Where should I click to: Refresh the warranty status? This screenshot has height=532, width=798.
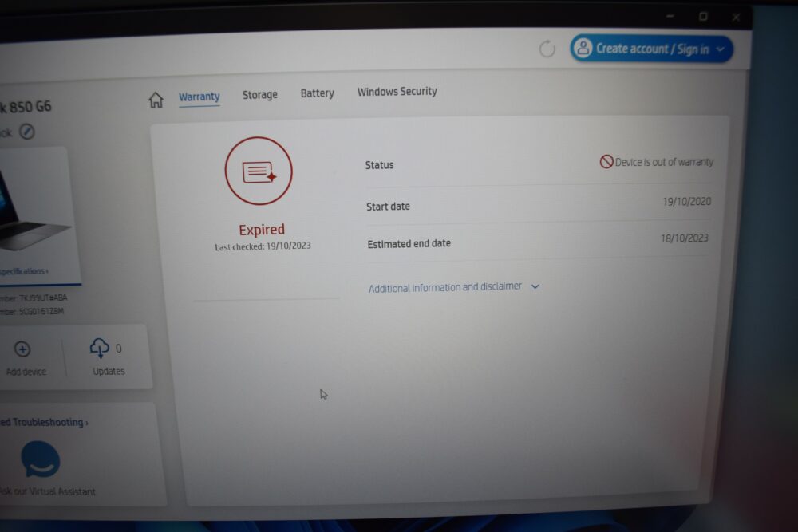[547, 49]
